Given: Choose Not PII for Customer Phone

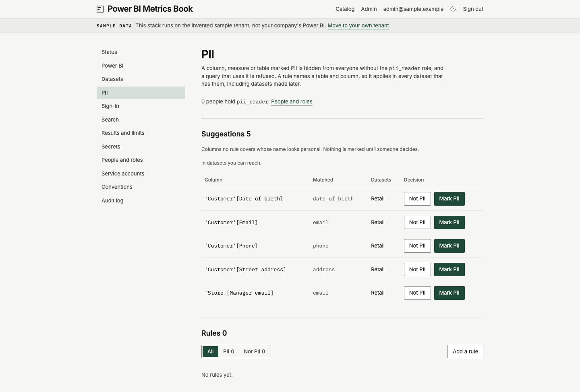Looking at the screenshot, I should pos(417,246).
